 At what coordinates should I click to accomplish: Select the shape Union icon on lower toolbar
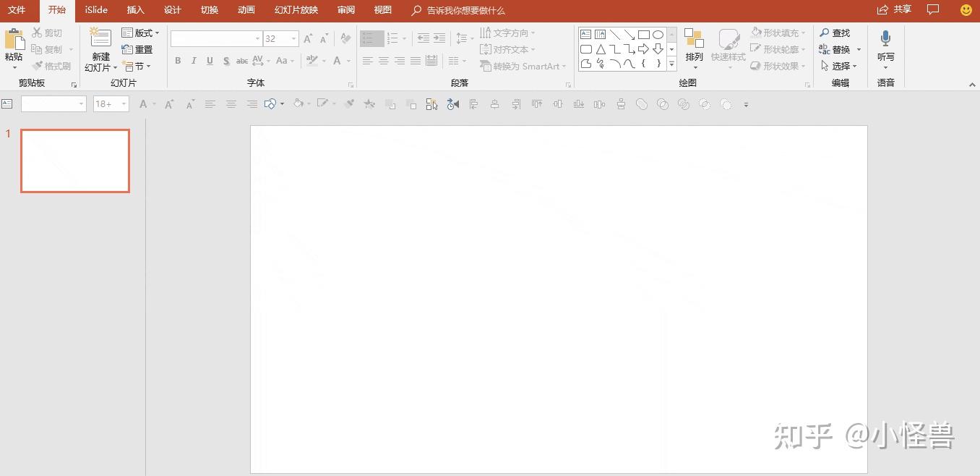640,103
